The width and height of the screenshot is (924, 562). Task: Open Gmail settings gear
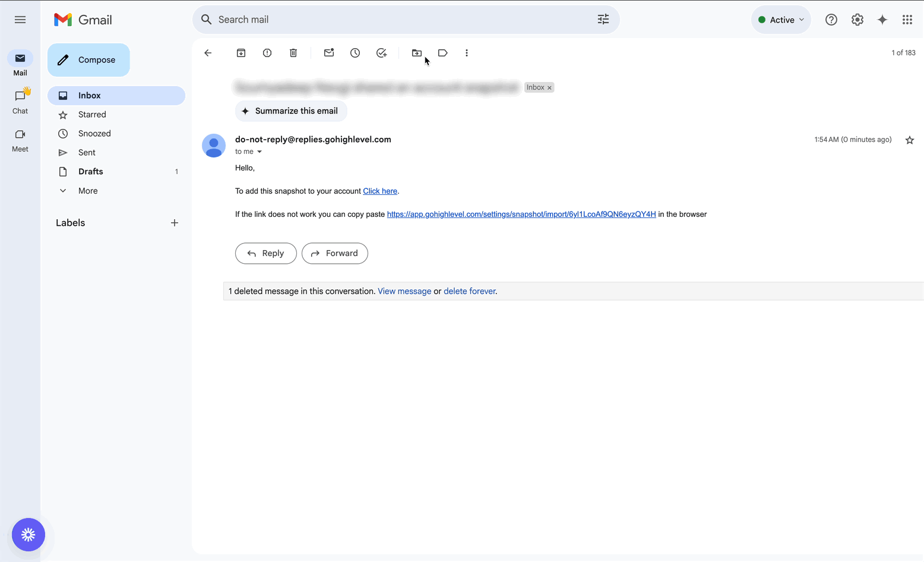(x=857, y=20)
